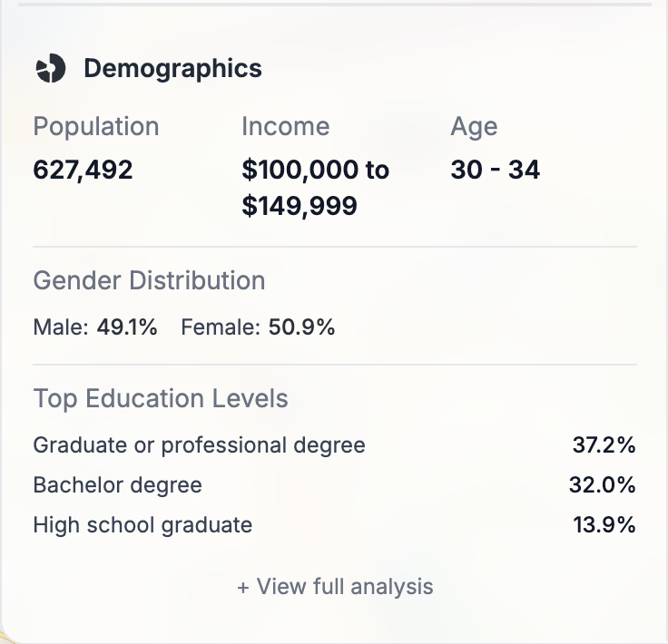Click the plus sign before View full analysis
The height and width of the screenshot is (644, 668).
pyautogui.click(x=243, y=588)
